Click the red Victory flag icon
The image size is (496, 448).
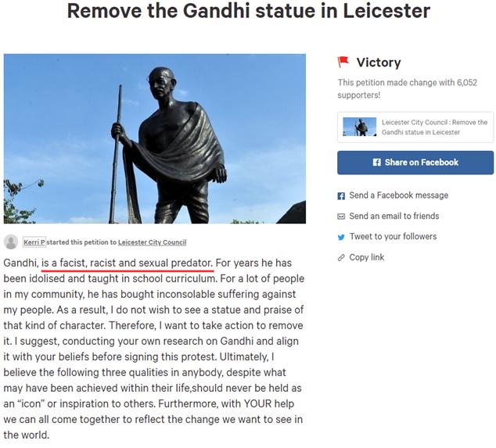[x=343, y=62]
